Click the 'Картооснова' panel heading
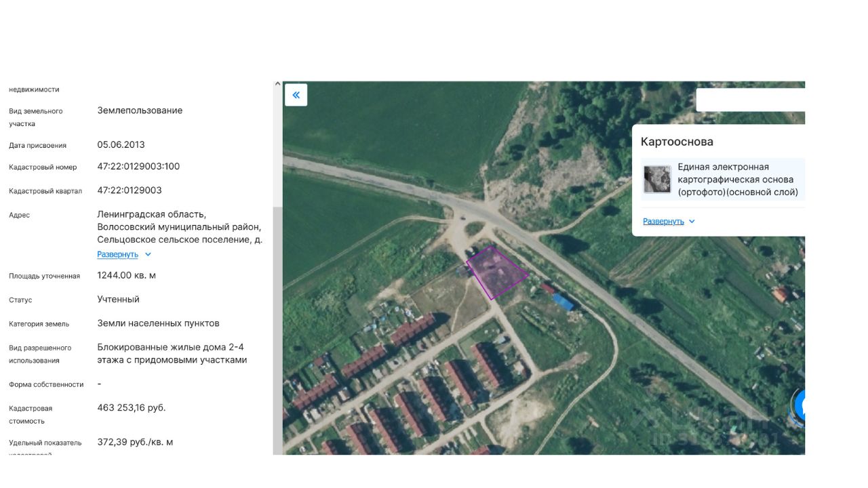Viewport: 868px width, 488px height. pos(677,142)
